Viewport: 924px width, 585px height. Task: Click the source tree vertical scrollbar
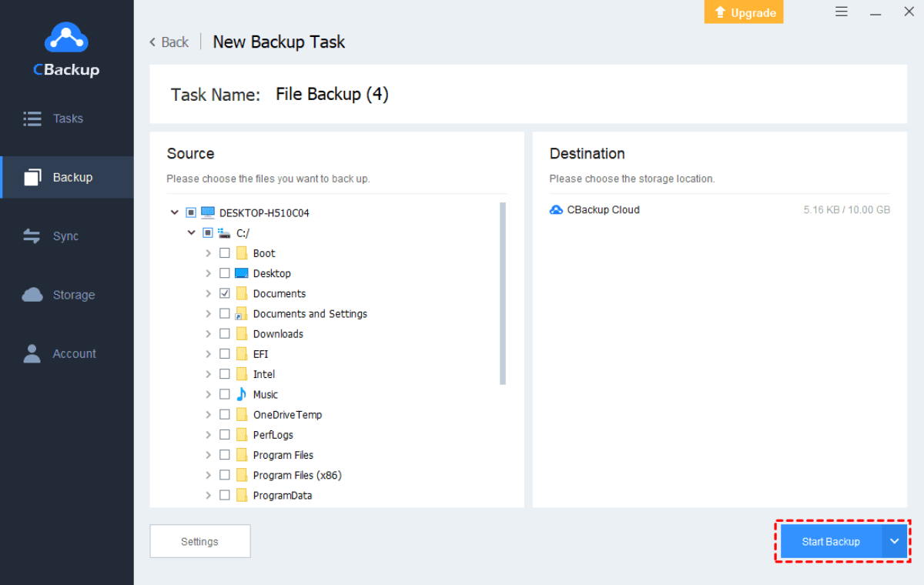point(503,293)
